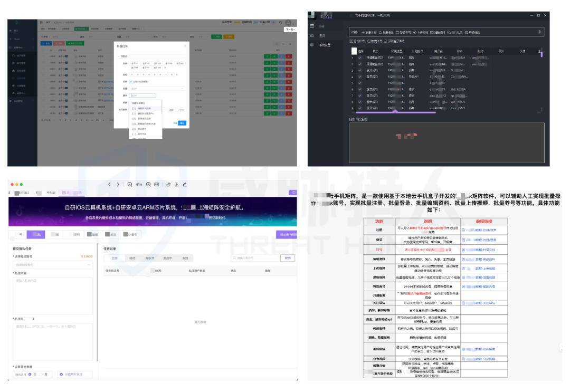Select the 是 radio button for 随机表情
This screenshot has width=570, height=392.
(41, 374)
